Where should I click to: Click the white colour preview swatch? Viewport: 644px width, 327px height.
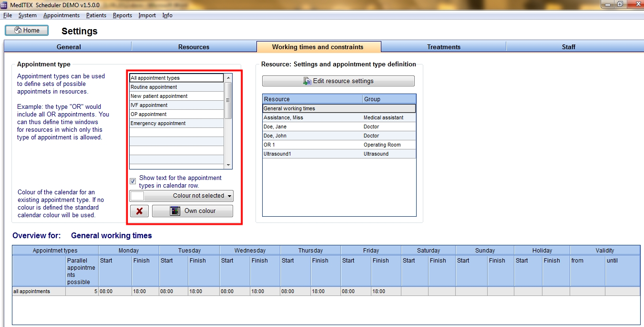[137, 196]
